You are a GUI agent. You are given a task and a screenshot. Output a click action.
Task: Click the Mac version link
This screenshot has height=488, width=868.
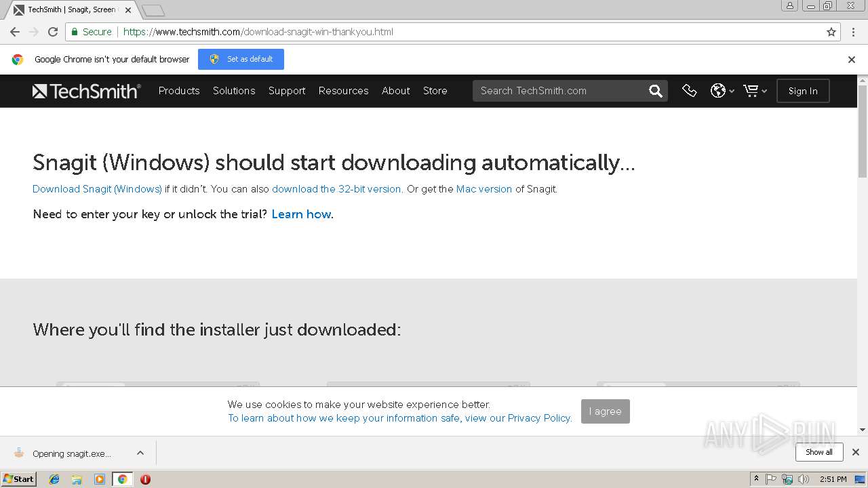(x=484, y=189)
